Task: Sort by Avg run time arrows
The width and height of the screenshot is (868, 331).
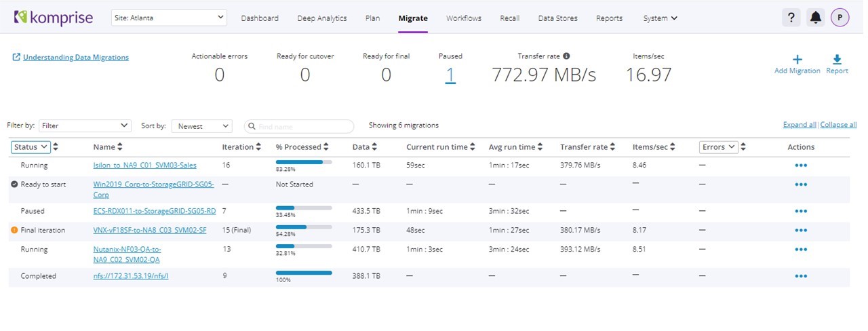Action: click(x=540, y=147)
